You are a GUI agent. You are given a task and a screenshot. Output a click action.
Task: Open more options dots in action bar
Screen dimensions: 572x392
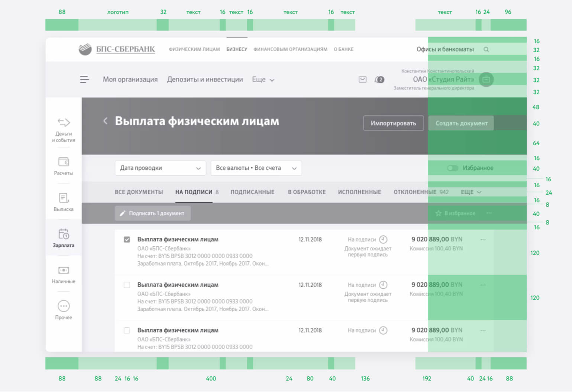(489, 213)
